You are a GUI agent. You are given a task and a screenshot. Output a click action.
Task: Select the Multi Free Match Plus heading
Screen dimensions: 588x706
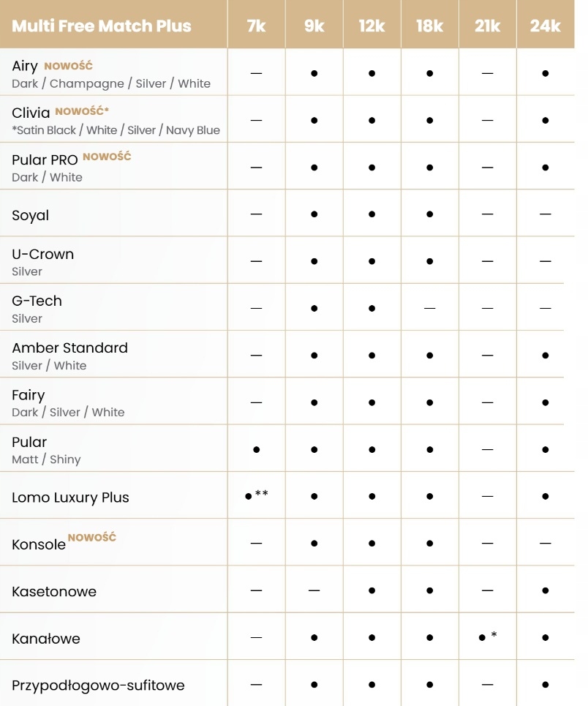click(102, 26)
